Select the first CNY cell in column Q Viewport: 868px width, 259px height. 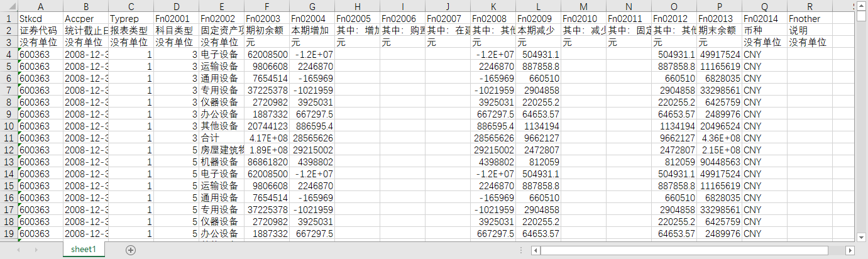click(764, 54)
